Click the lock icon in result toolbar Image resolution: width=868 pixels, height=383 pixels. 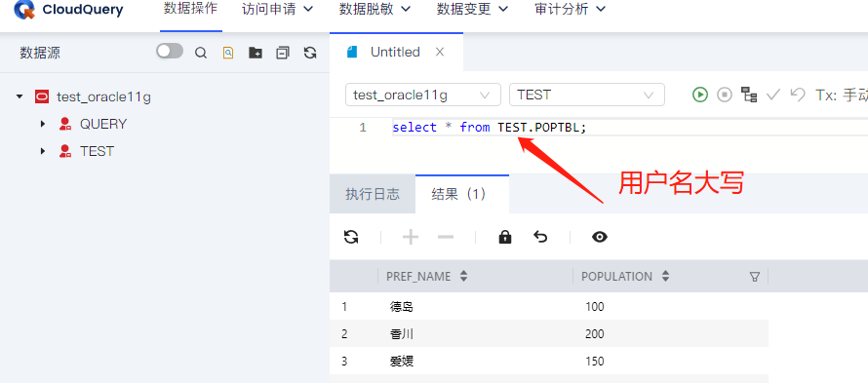tap(505, 237)
